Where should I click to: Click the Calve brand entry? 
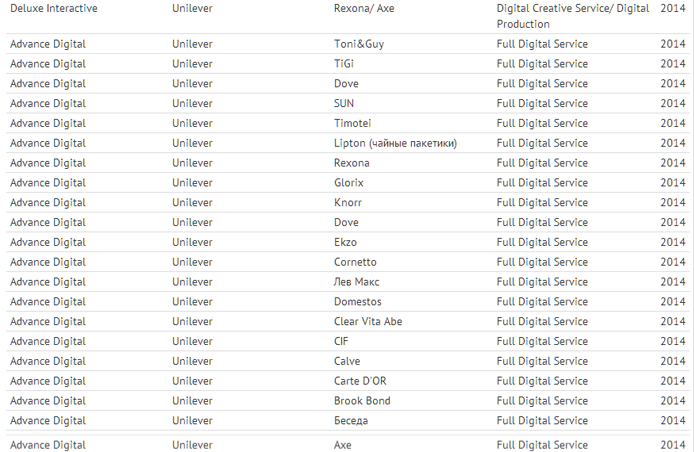pos(347,361)
